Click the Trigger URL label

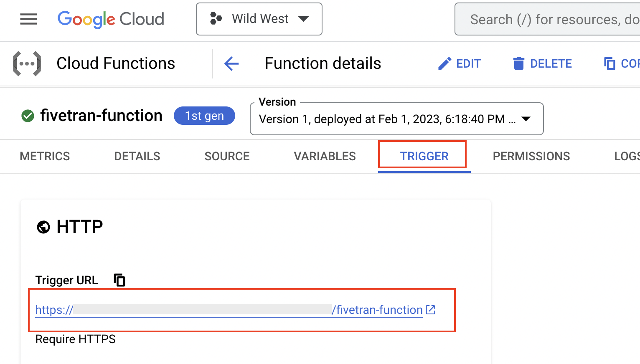67,280
